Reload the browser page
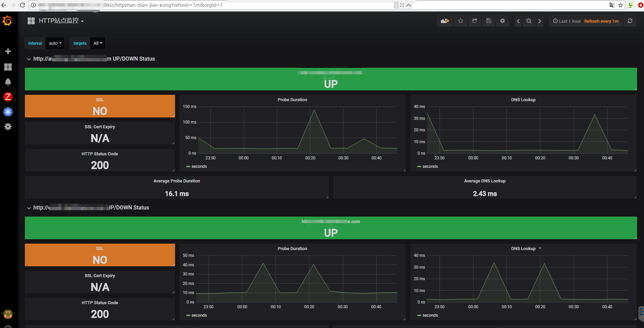Screen dimensions: 644x328 (x=22, y=5)
